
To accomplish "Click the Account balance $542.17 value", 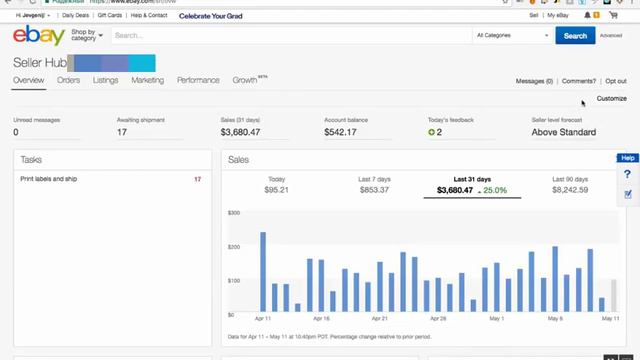I will pos(340,132).
